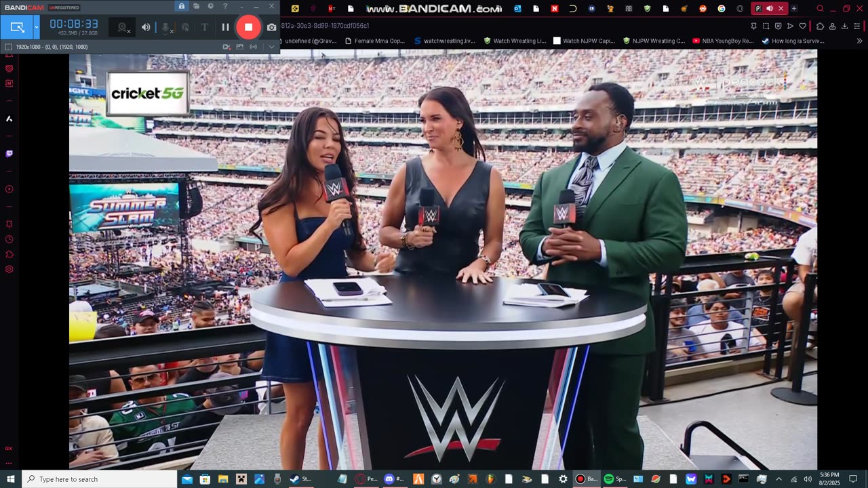Expand hidden bookmarks chevron
Image resolution: width=868 pixels, height=488 pixels.
point(859,41)
